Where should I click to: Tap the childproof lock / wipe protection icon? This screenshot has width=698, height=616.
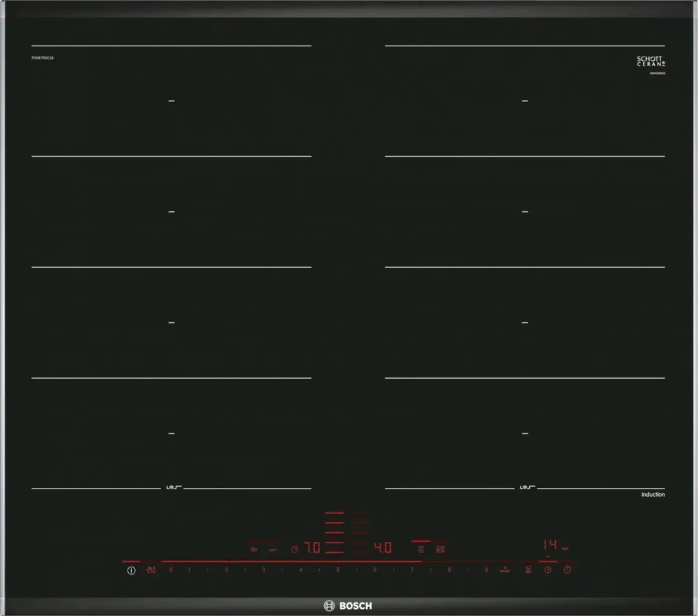point(150,570)
